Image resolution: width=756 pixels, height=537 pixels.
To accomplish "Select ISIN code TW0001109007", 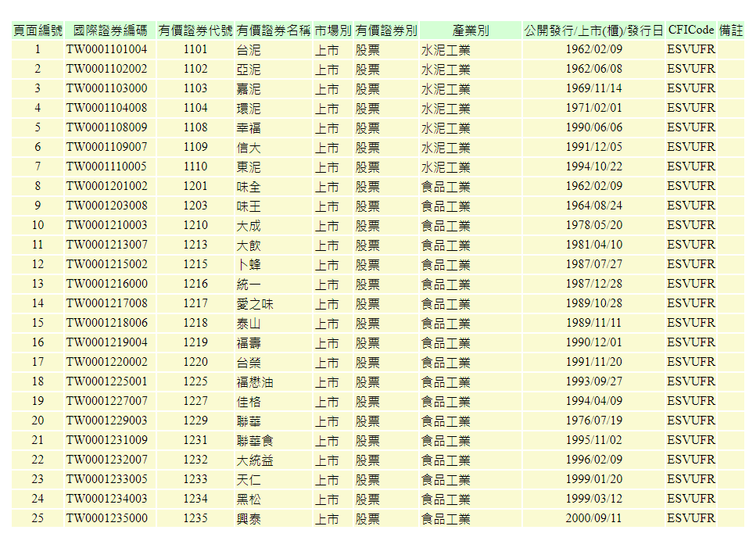I will [106, 147].
